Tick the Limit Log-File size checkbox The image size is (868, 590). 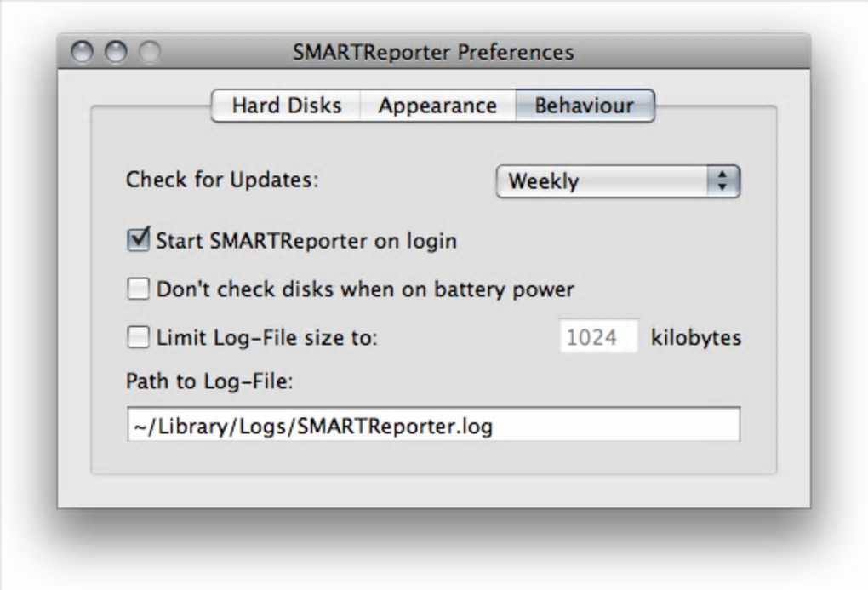click(x=138, y=337)
